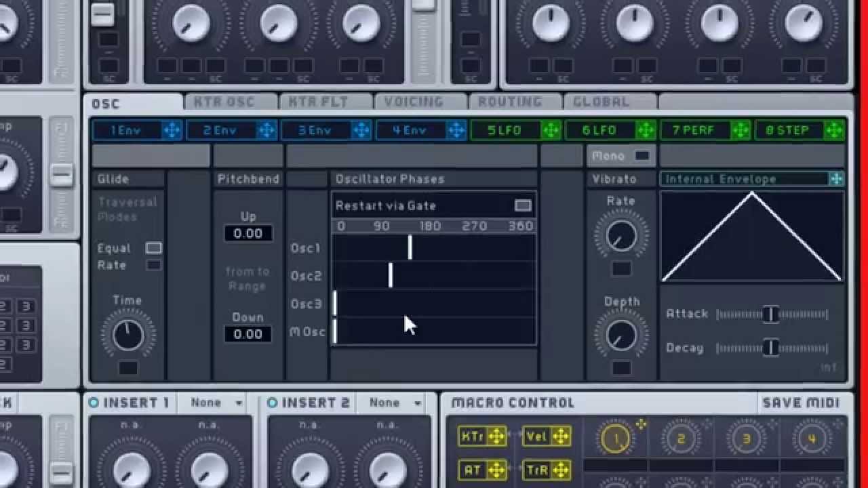The height and width of the screenshot is (488, 868).
Task: Click the KTr macro source label
Action: point(473,436)
